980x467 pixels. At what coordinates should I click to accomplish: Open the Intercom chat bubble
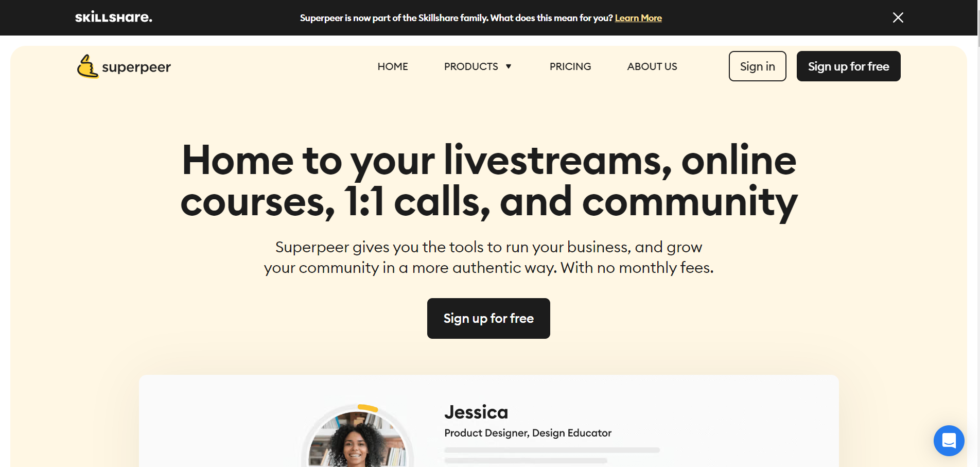click(949, 440)
